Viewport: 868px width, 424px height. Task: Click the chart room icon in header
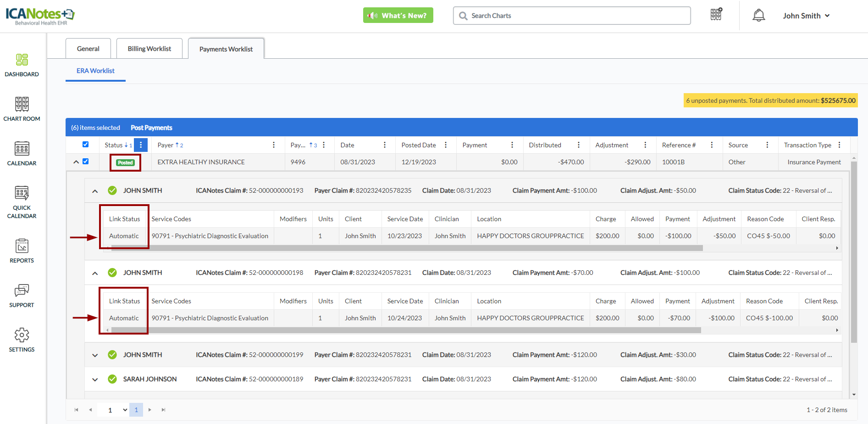pos(716,15)
